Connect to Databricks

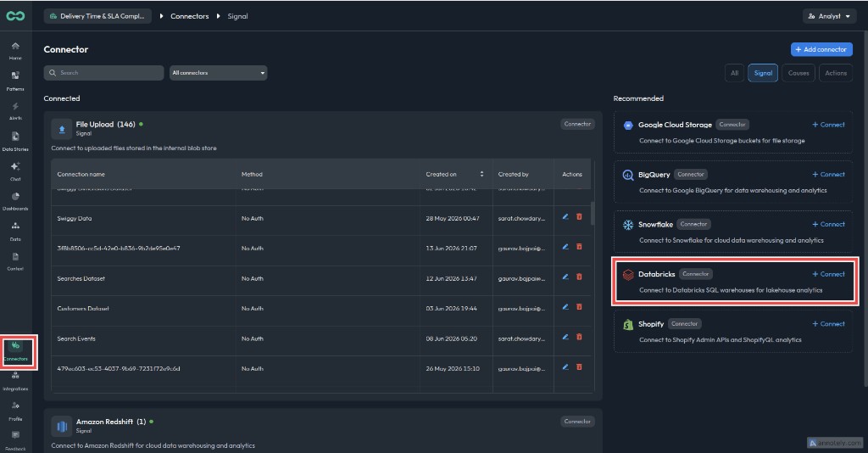point(828,274)
